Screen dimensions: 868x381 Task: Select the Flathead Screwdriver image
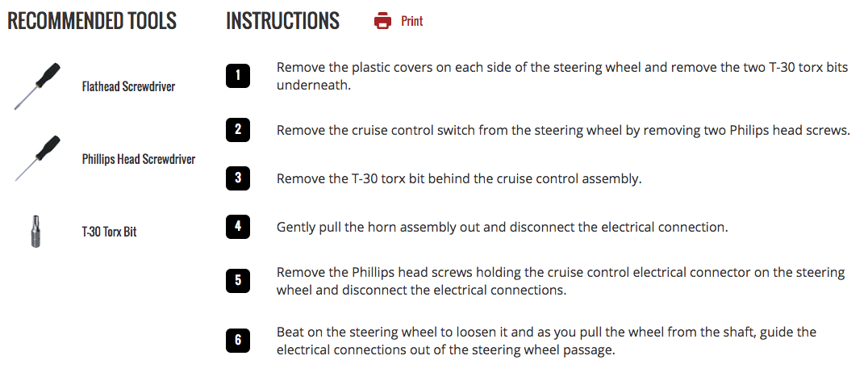click(x=37, y=86)
